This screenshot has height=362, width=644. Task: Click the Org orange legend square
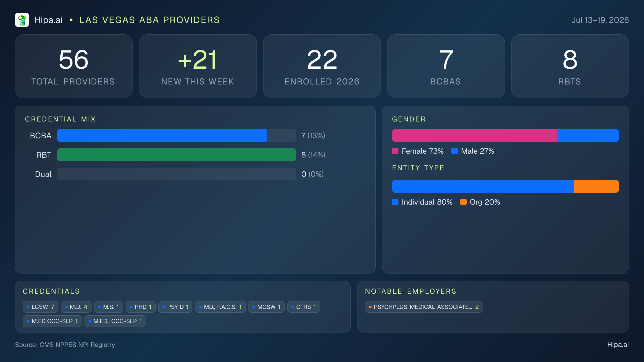(x=463, y=202)
